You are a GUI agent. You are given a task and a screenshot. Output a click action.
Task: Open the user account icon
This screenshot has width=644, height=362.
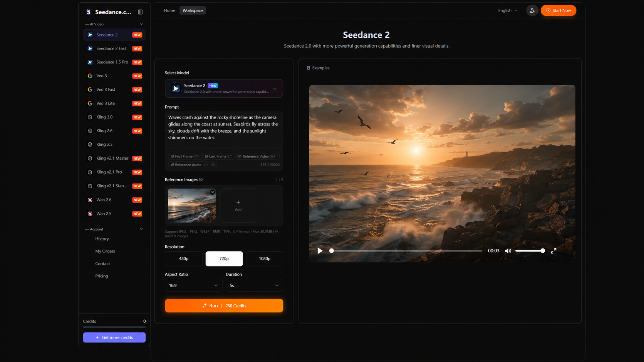pyautogui.click(x=532, y=10)
